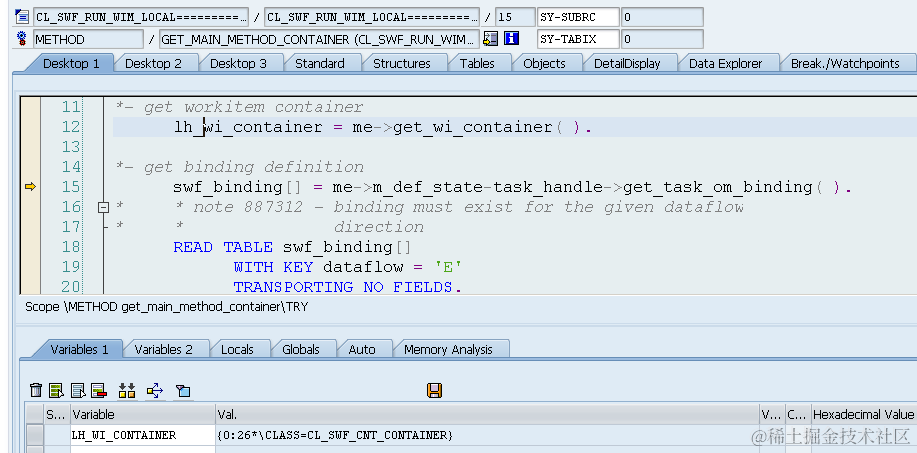
Task: Select the Globals tab
Action: click(x=301, y=349)
